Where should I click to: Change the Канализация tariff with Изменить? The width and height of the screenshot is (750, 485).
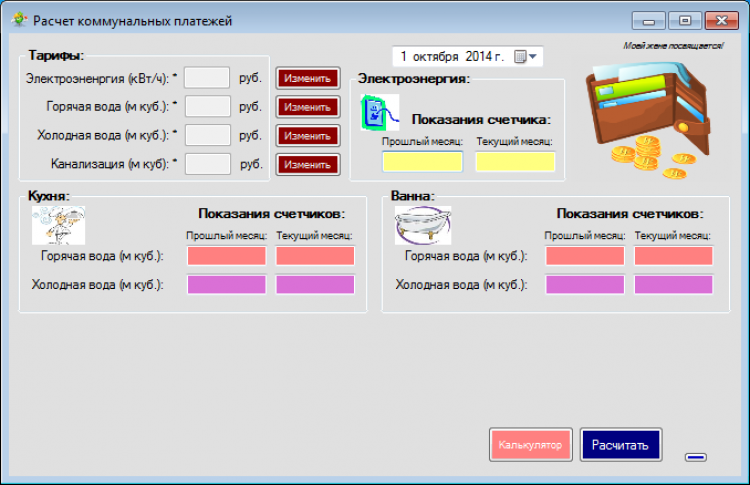[308, 165]
